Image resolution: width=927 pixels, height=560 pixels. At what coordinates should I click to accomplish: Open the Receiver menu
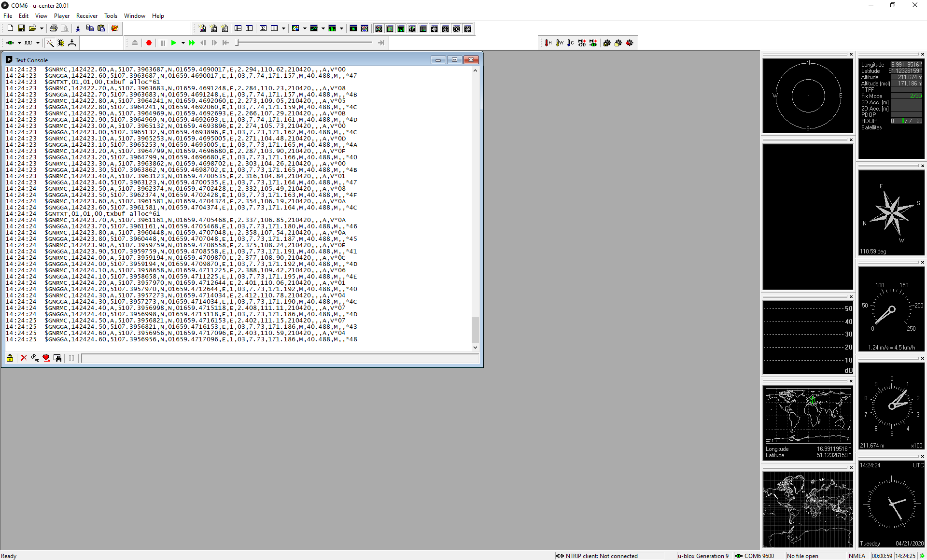[86, 16]
